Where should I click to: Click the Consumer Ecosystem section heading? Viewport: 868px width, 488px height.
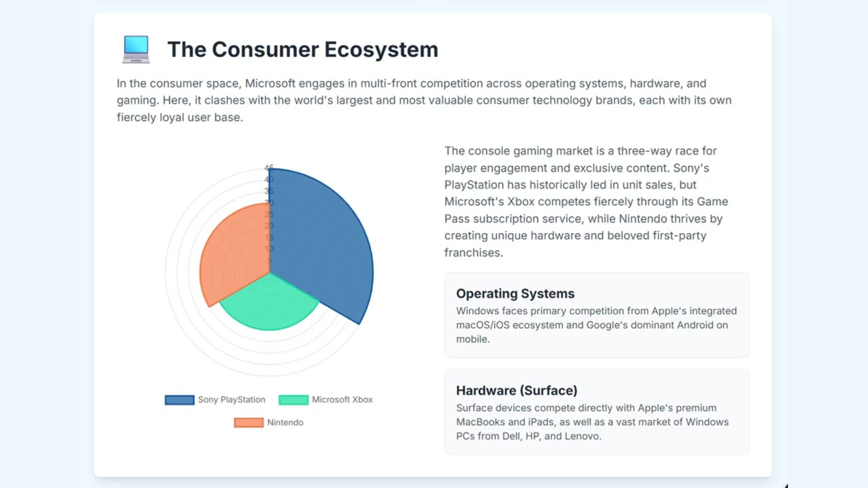(302, 49)
